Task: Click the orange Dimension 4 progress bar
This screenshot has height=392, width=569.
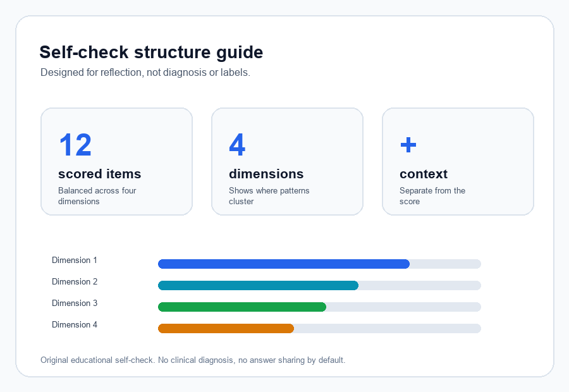Action: point(226,328)
